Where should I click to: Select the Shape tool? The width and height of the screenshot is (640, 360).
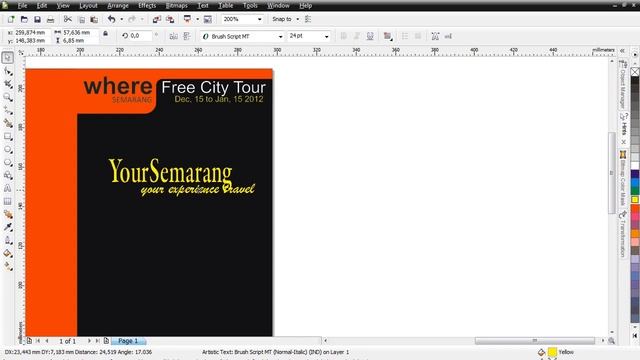coord(8,71)
